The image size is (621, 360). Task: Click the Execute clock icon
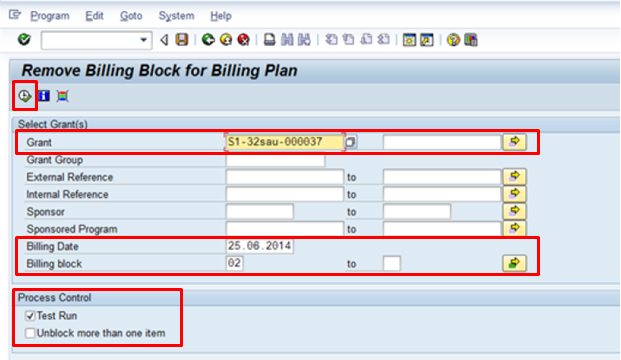[25, 96]
